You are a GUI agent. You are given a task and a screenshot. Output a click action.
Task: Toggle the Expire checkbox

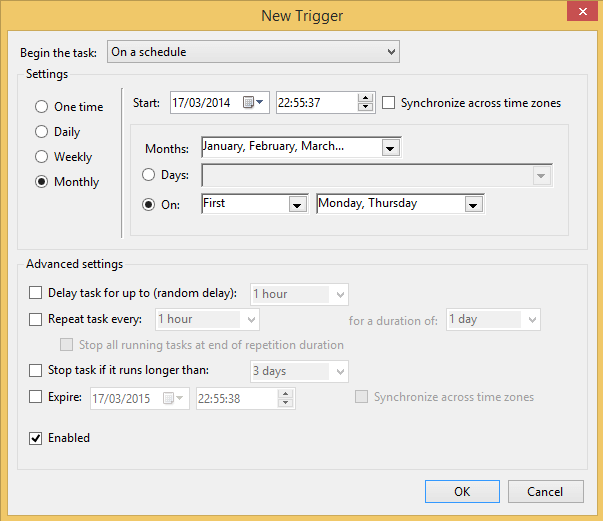[x=36, y=397]
